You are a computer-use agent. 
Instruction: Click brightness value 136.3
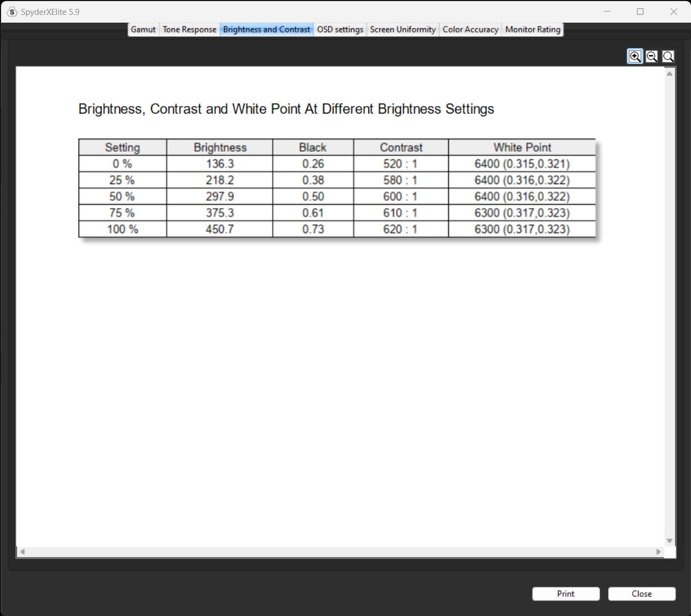tap(220, 164)
